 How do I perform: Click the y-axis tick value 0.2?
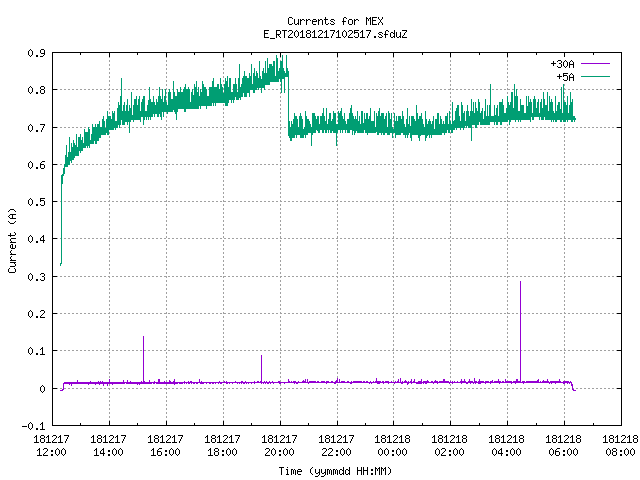point(36,314)
